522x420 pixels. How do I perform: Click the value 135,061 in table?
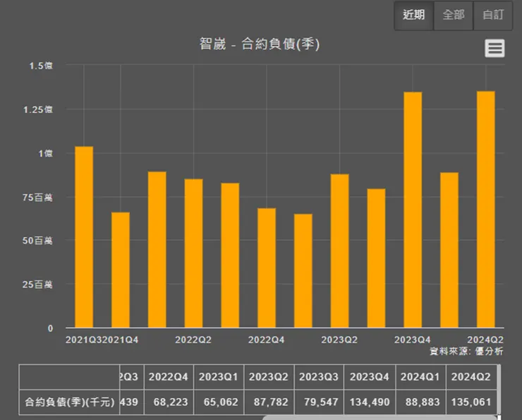click(471, 402)
